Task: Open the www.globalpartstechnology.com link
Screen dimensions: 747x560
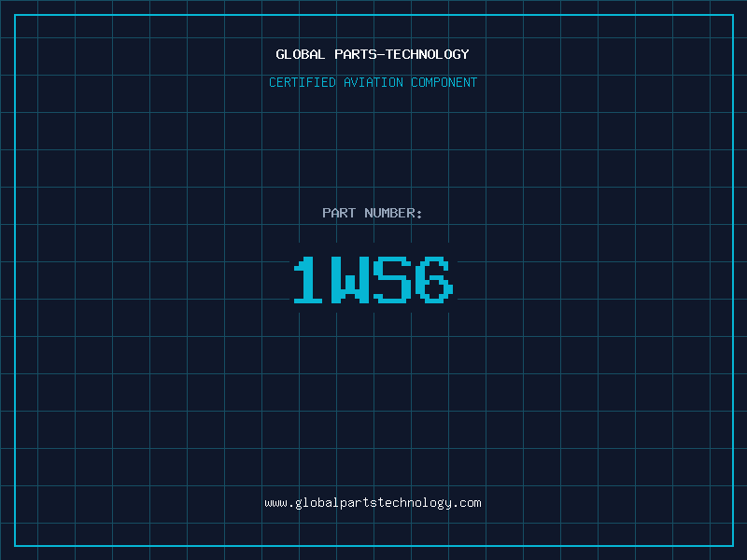Action: [373, 503]
